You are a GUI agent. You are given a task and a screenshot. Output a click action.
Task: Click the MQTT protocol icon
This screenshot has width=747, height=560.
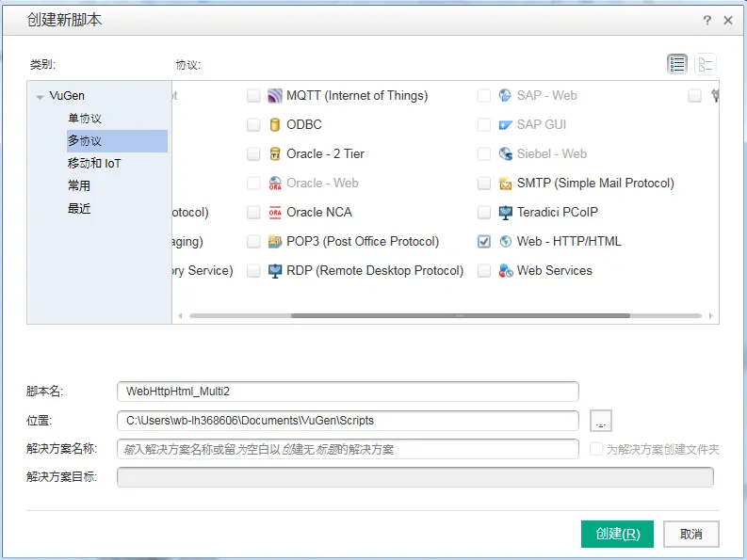pyautogui.click(x=275, y=96)
